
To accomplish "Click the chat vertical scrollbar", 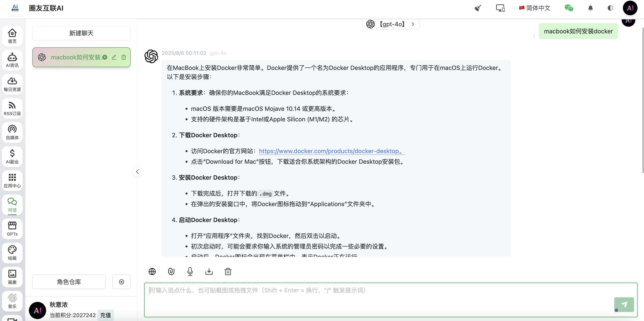I will click(642, 100).
